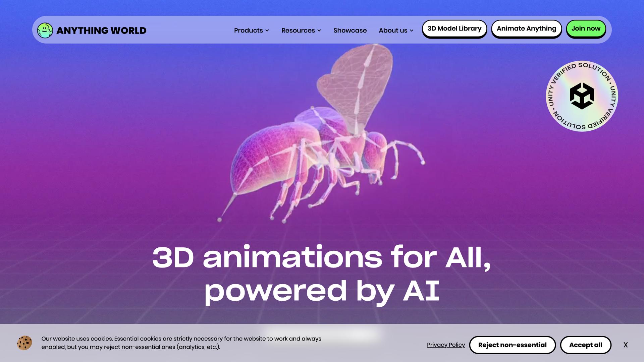
Task: Dismiss cookie banner with X icon
Action: click(x=626, y=345)
